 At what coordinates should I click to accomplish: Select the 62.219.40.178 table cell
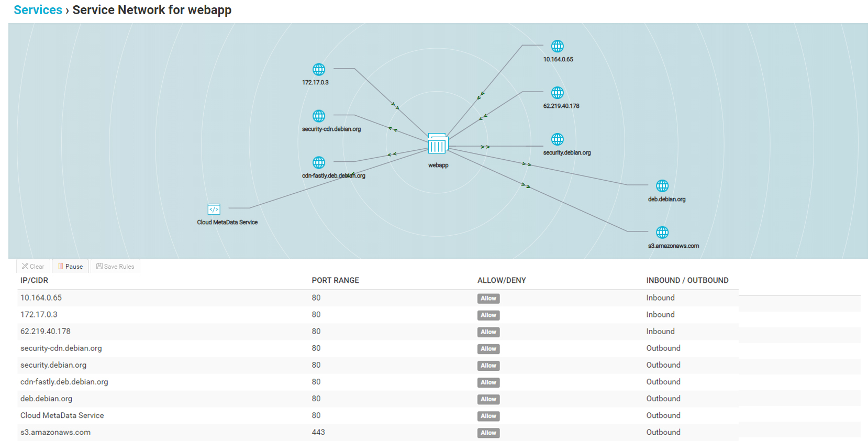point(45,331)
